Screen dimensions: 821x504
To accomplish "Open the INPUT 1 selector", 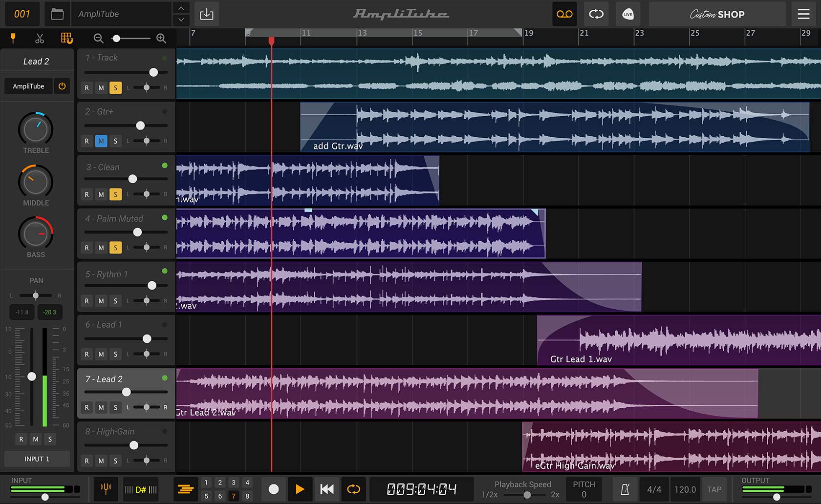I will [37, 459].
